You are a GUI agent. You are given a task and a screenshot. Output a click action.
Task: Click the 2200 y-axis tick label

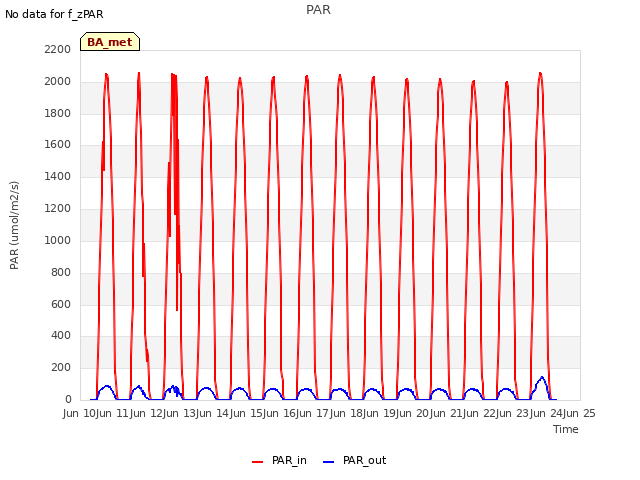(x=58, y=49)
